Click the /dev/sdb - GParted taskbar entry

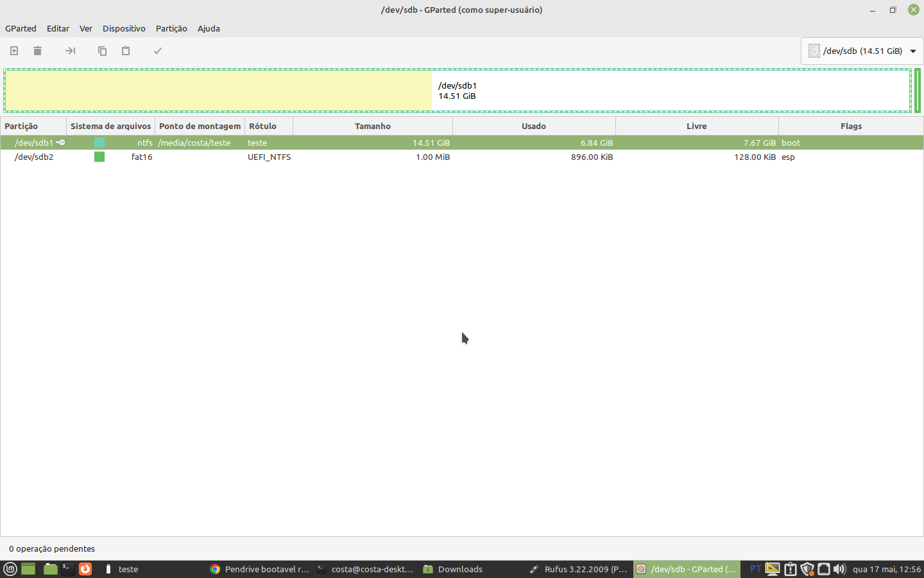click(687, 569)
